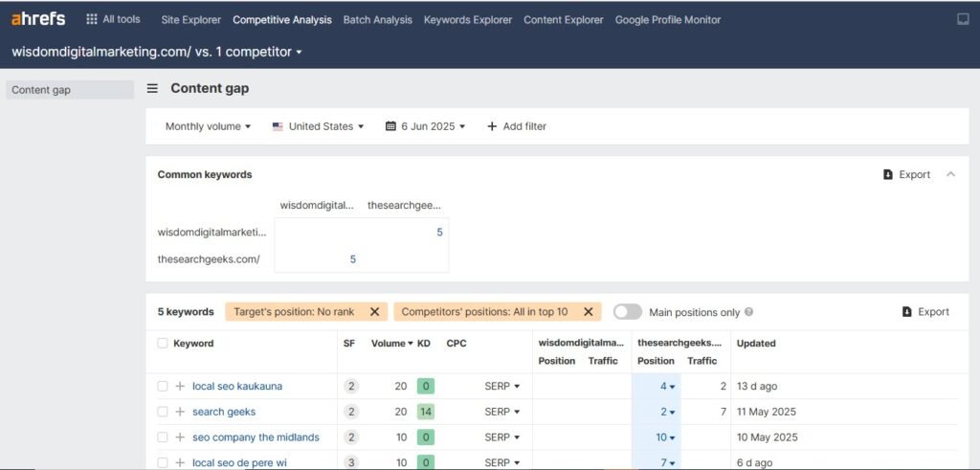Go to Batch Analysis
This screenshot has width=980, height=470.
[377, 19]
